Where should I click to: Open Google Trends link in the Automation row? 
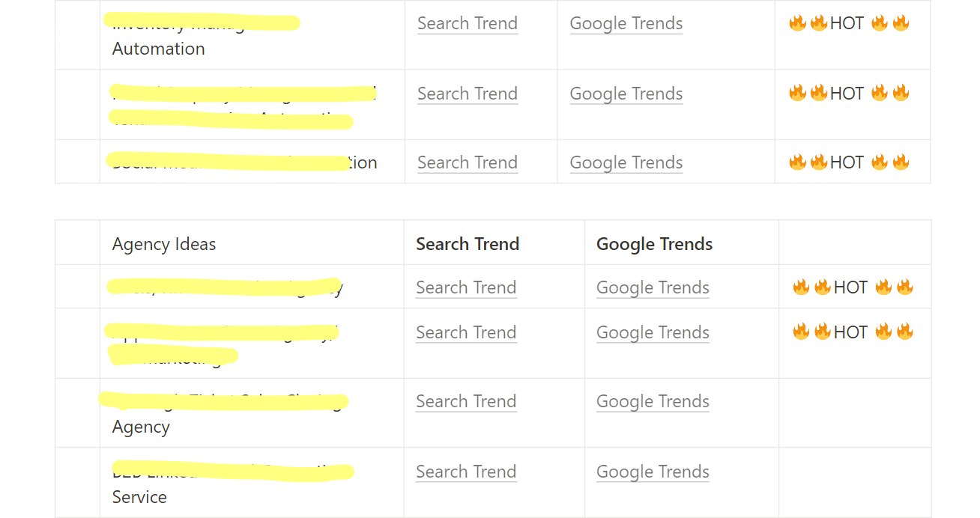[x=626, y=23]
